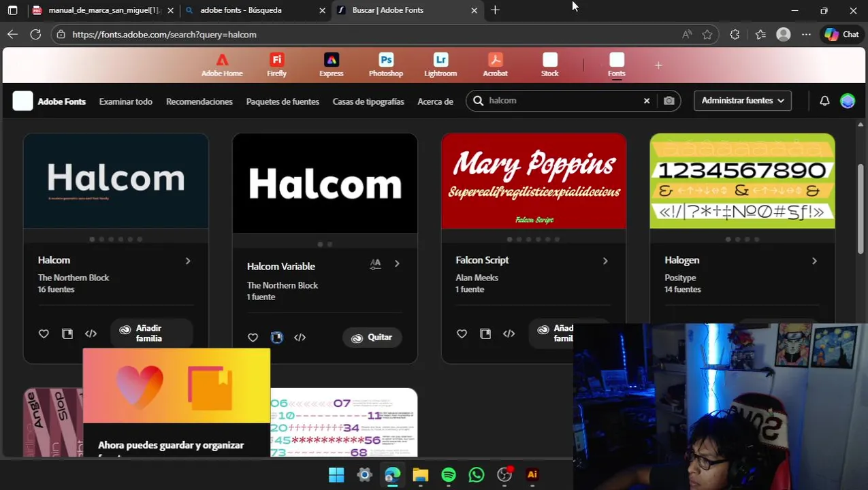Open Halcom preview thumbnail
Screen dimensions: 868x490
[x=116, y=180]
